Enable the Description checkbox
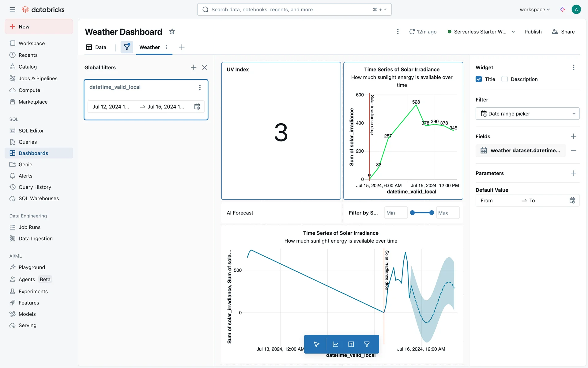Viewport: 588px width, 368px height. (x=504, y=79)
